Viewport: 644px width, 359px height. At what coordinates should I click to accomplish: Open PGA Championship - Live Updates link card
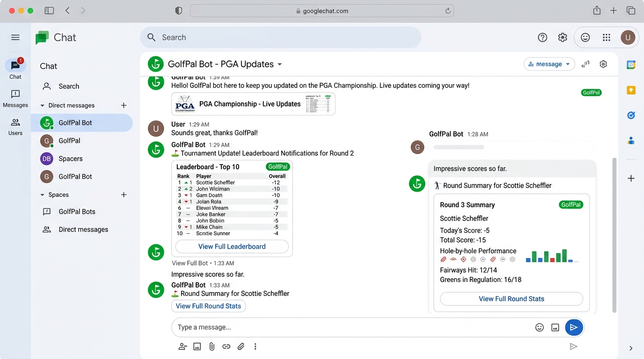click(x=253, y=104)
